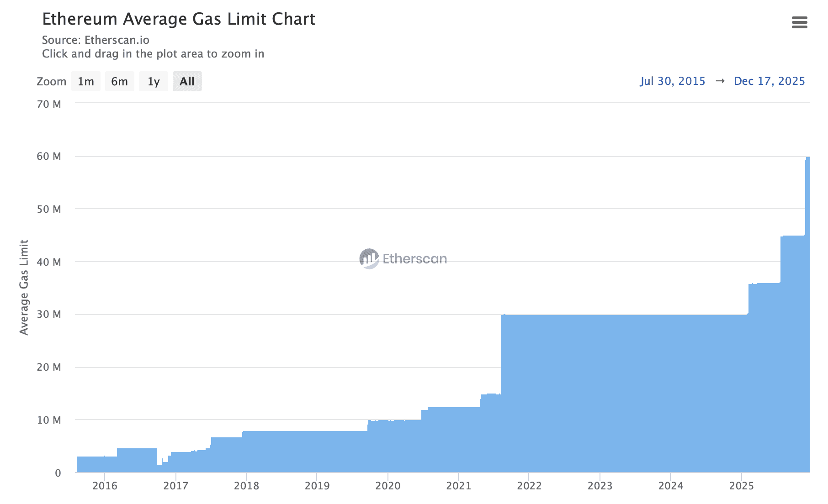Select the All zoom range button
The height and width of the screenshot is (504, 828).
[187, 82]
